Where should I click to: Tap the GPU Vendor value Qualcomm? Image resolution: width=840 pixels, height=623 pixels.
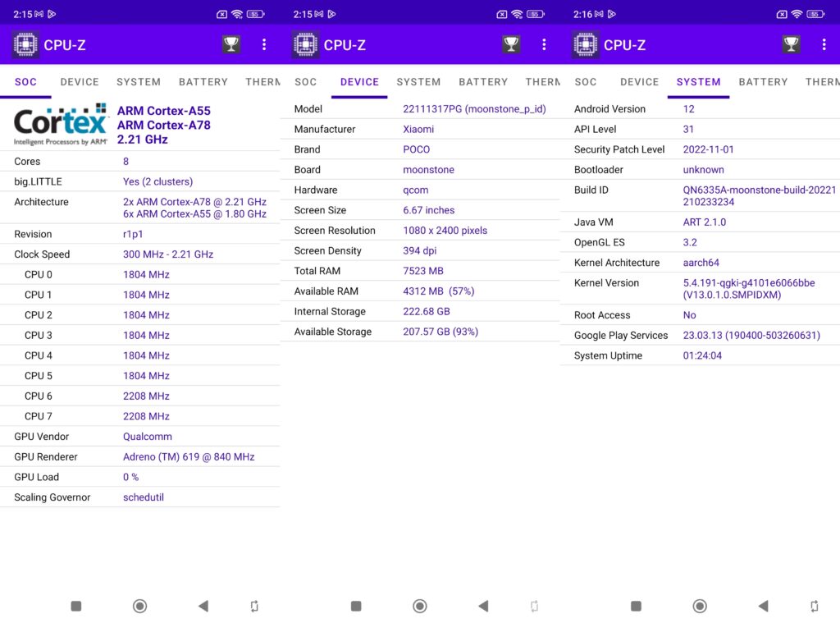[148, 437]
